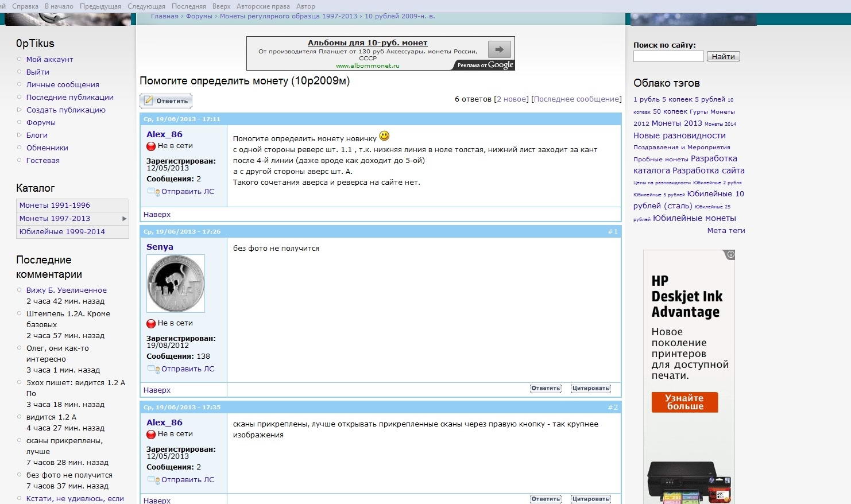The width and height of the screenshot is (851, 504).
Task: Click the site search input field
Action: coord(668,56)
